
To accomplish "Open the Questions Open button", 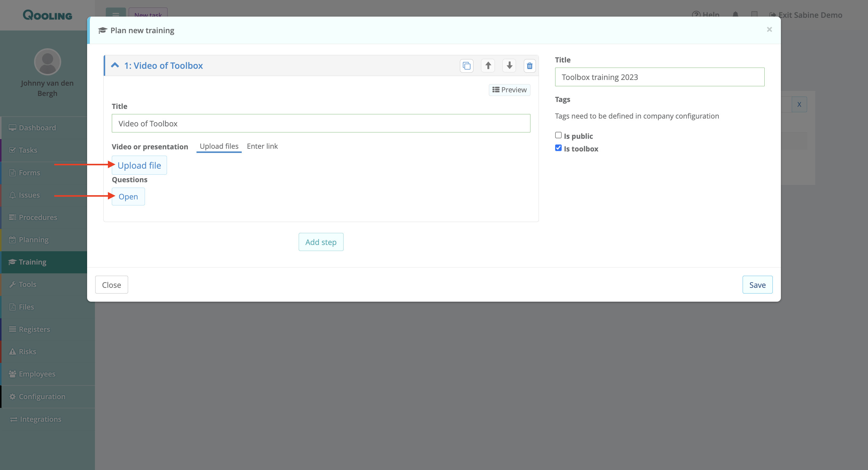I will pos(128,197).
